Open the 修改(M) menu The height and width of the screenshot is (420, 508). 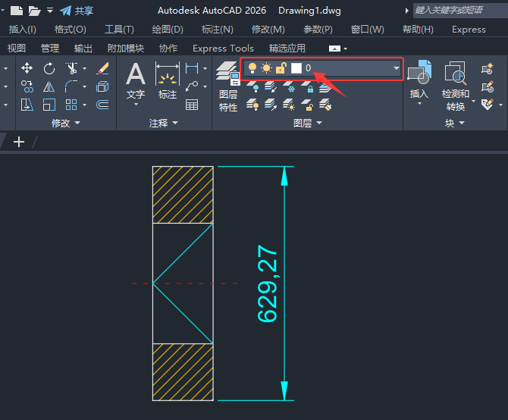(268, 30)
